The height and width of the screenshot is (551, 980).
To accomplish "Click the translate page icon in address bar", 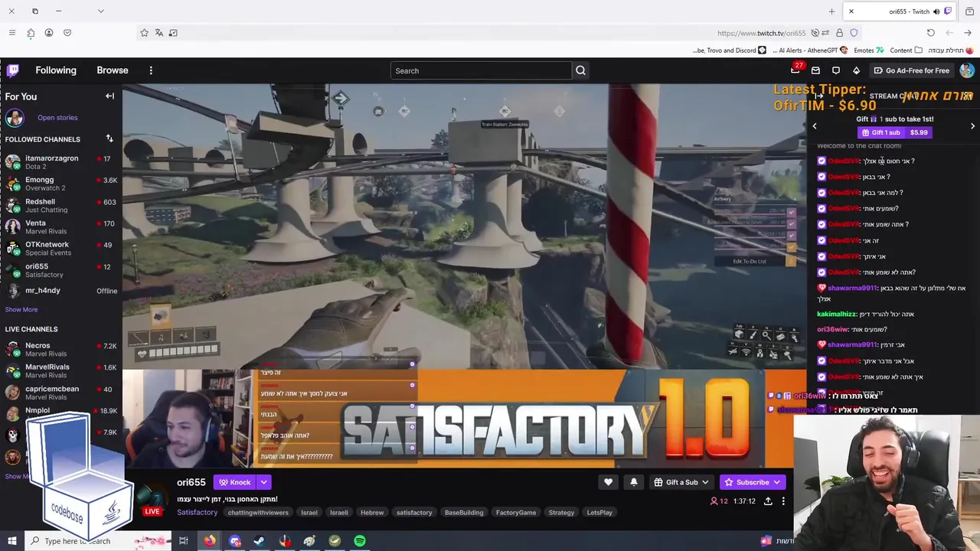I will [158, 33].
